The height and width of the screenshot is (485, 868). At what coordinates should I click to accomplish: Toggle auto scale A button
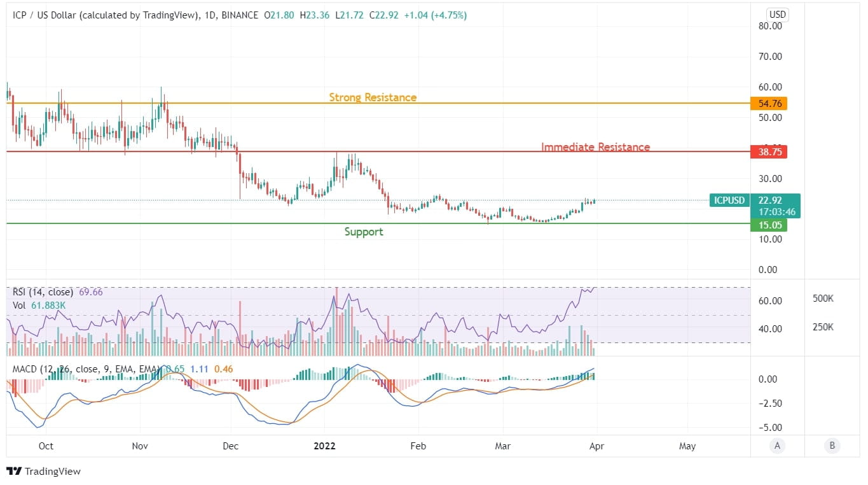(x=777, y=446)
